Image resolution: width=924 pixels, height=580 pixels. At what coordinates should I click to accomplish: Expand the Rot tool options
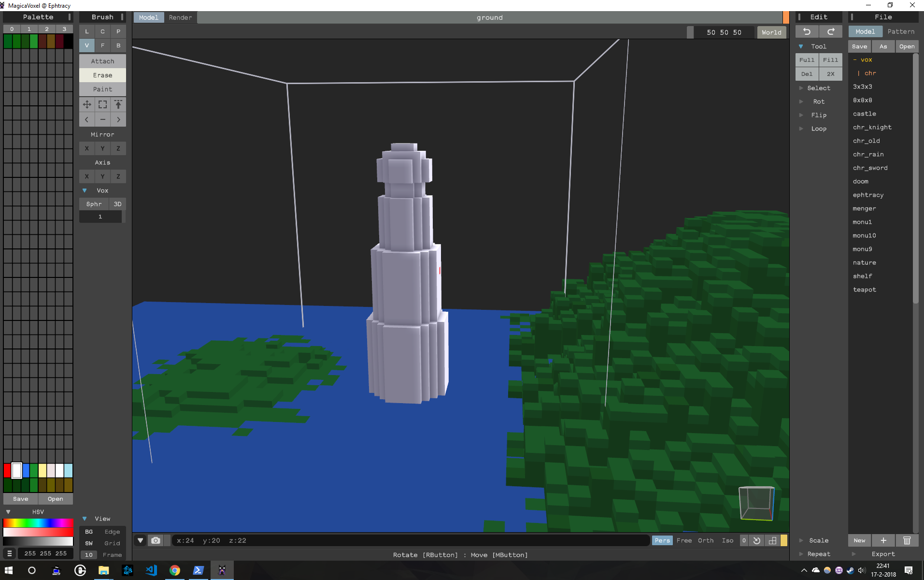[x=801, y=101]
